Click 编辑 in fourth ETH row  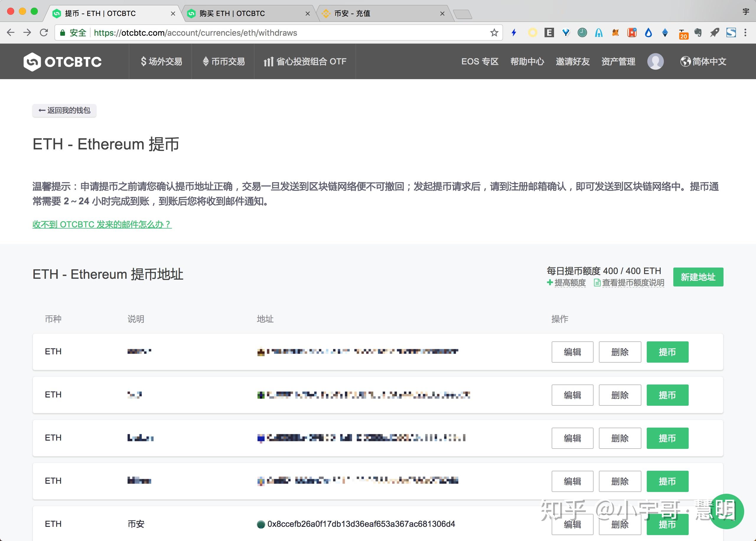[572, 481]
